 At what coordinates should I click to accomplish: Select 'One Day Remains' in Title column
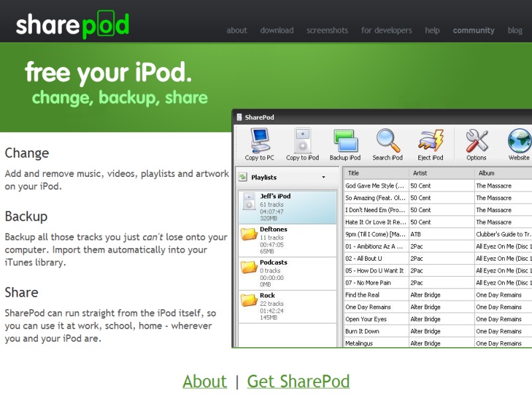tap(368, 307)
